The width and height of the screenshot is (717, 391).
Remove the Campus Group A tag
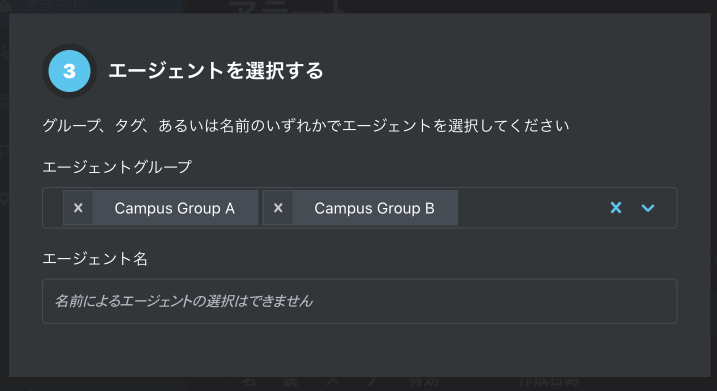coord(78,208)
